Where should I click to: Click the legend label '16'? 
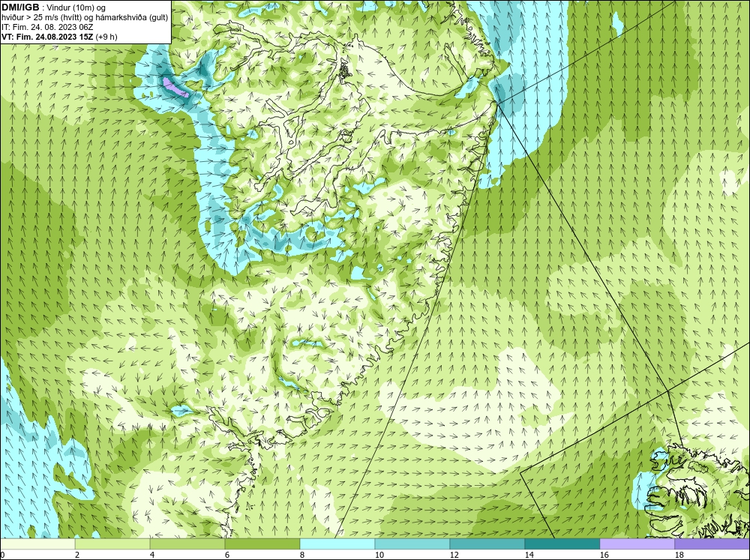click(604, 555)
